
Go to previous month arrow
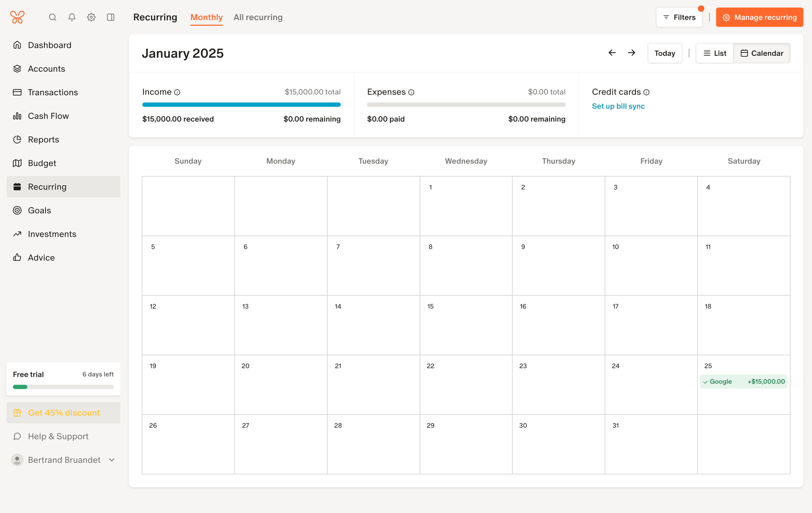[x=612, y=53]
